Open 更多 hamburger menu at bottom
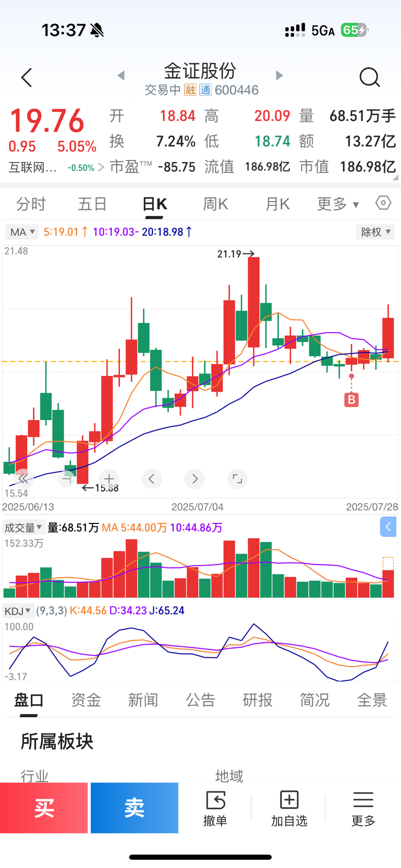This screenshot has height=868, width=401. click(x=363, y=809)
